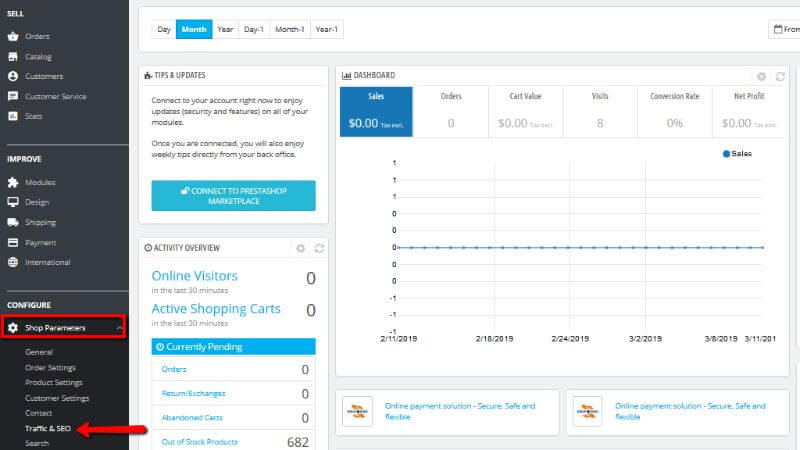Refresh the Dashboard panel
Screen dimensions: 800x450
780,77
